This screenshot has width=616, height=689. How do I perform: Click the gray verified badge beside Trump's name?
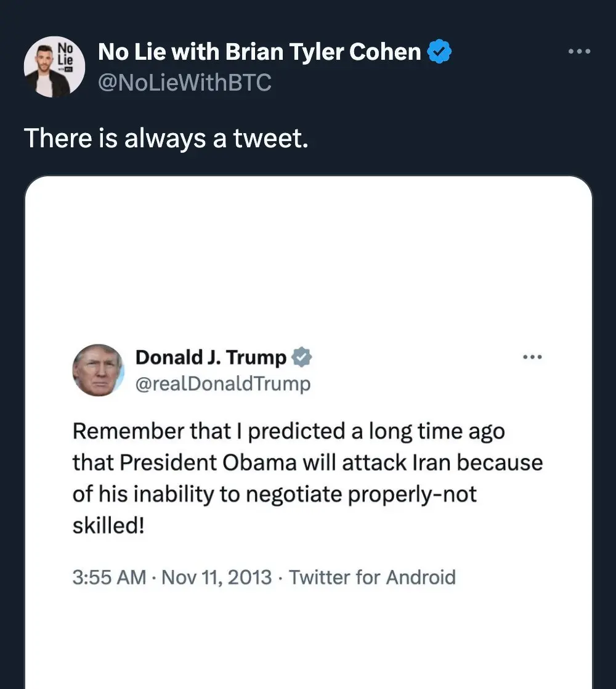301,357
